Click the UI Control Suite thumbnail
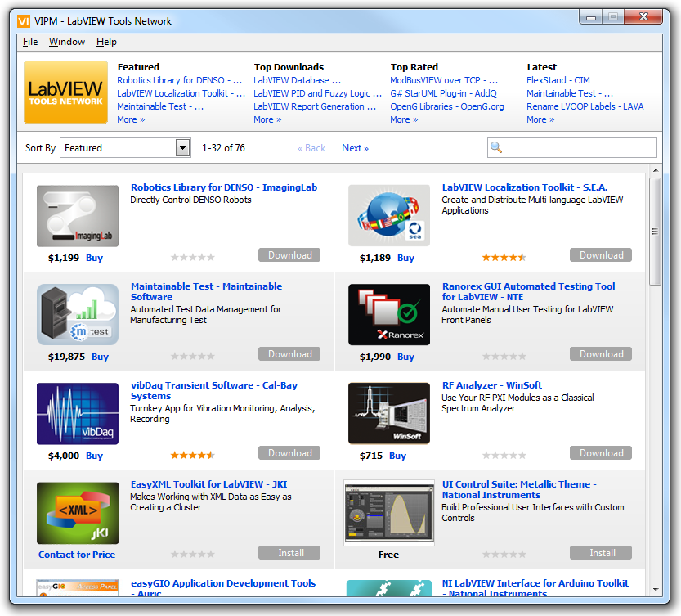Image resolution: width=681 pixels, height=616 pixels. (x=389, y=512)
